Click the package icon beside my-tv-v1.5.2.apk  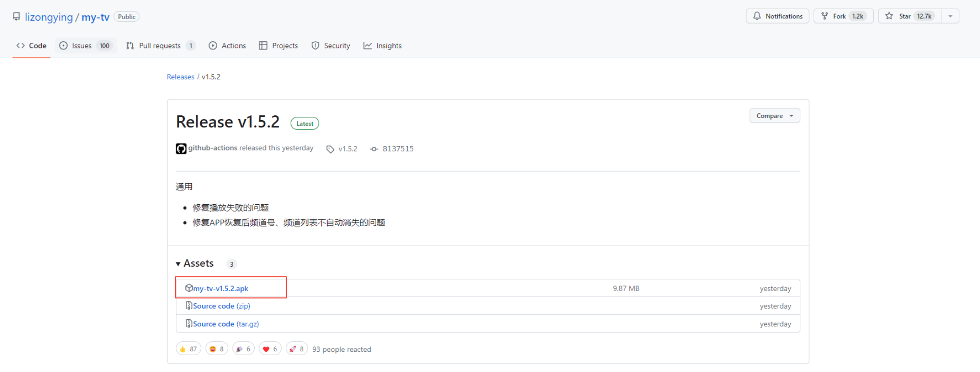[189, 288]
